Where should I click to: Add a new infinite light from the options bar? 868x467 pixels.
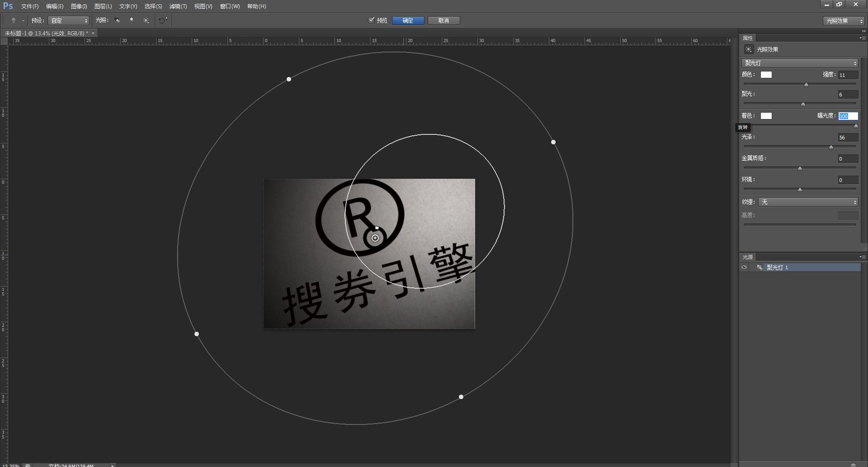click(x=146, y=20)
